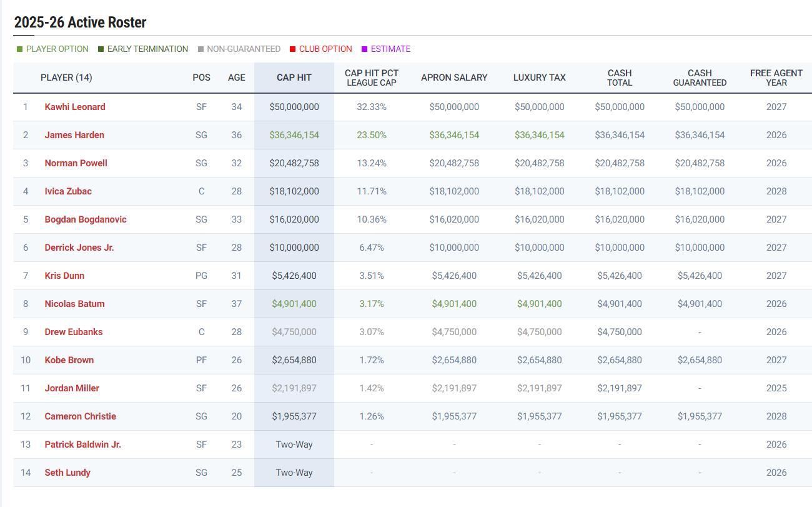Screen dimensions: 812x507
Task: Open Kawhi Leonard's player page
Action: [75, 107]
